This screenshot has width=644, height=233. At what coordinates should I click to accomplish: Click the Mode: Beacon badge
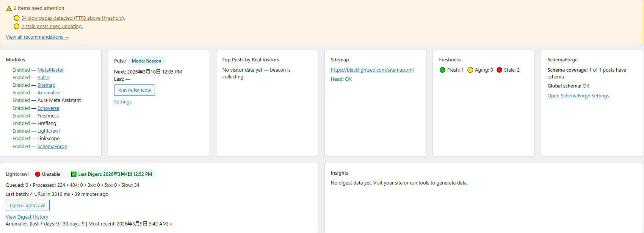coord(146,61)
